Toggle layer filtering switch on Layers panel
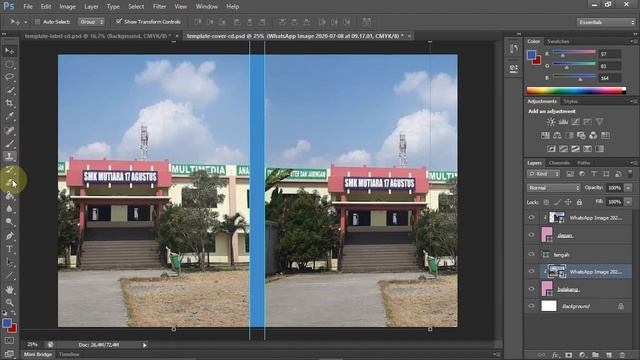640x360 pixels. [630, 174]
